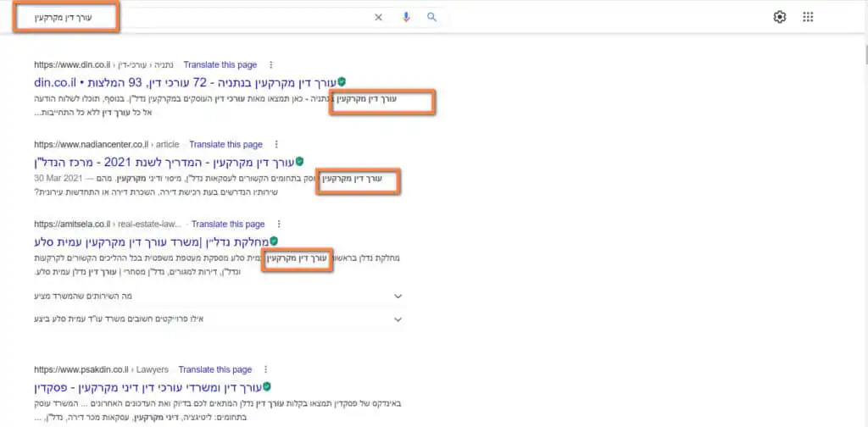This screenshot has height=427, width=868.
Task: Click the blue magnifier search icon
Action: (x=432, y=17)
